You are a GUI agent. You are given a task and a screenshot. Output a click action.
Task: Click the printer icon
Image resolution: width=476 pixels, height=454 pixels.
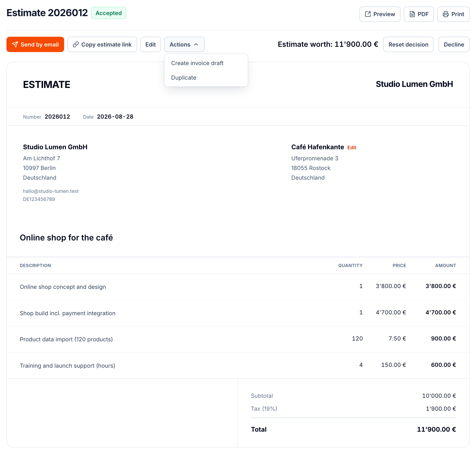pos(446,14)
